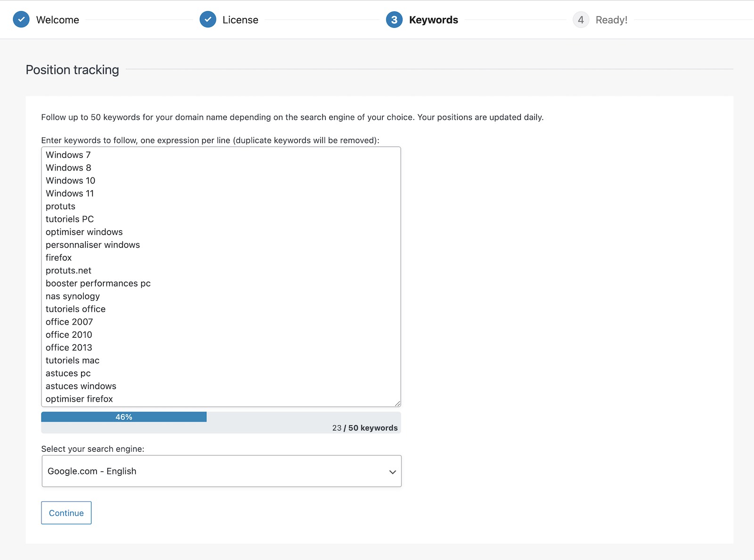Click the 'protuts.net' keyword line
754x560 pixels.
pos(68,270)
